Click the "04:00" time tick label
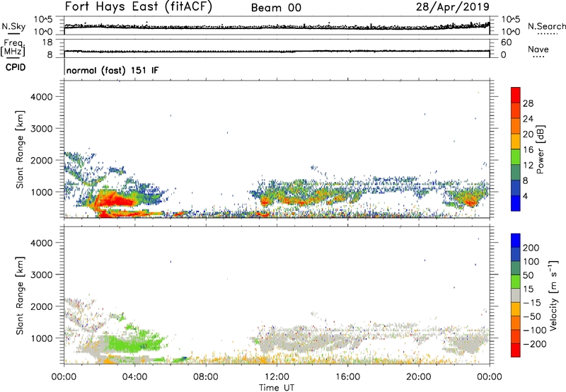 (x=134, y=377)
